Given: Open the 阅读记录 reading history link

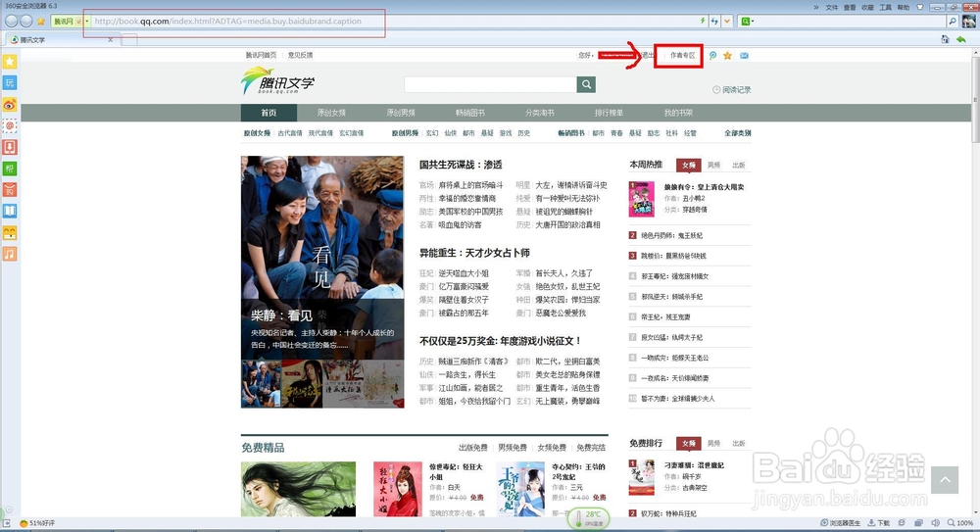Looking at the screenshot, I should tap(732, 90).
